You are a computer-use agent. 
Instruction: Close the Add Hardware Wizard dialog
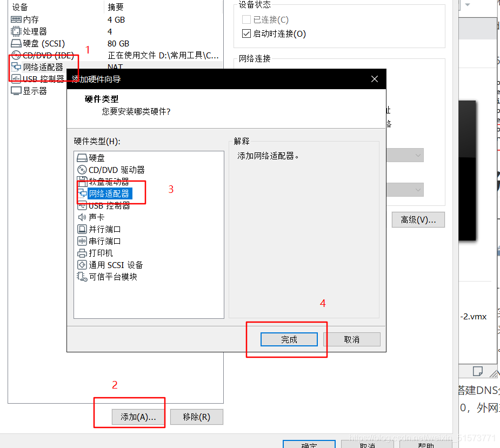pos(375,79)
